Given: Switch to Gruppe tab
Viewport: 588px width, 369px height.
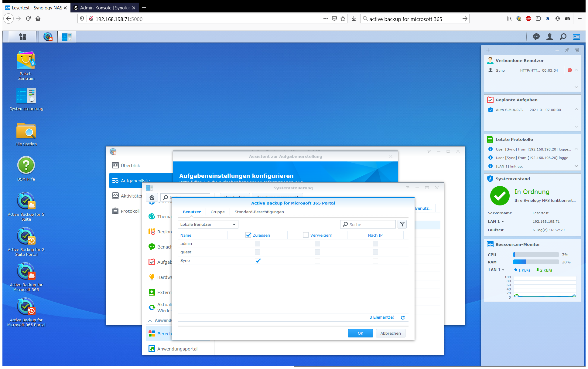Looking at the screenshot, I should [x=217, y=212].
